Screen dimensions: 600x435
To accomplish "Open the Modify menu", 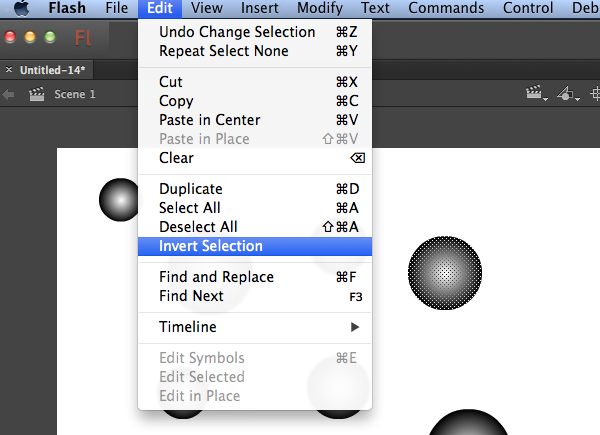I will tap(320, 9).
